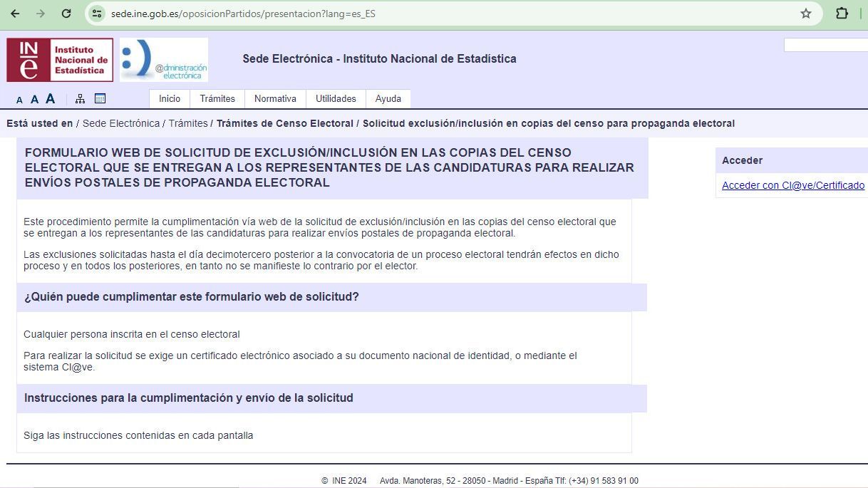Click the INE Instituto Nacional de Estadística logo
Viewport: 868px width, 488px height.
tap(58, 60)
